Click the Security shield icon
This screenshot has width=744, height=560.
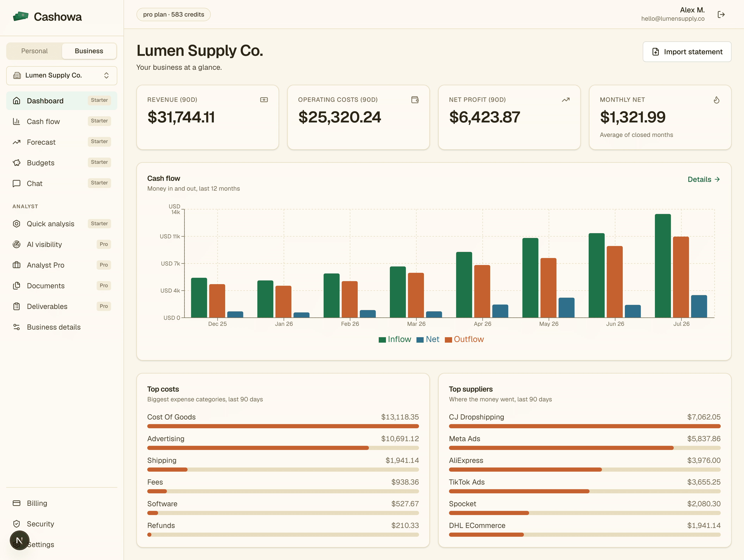[x=16, y=524]
